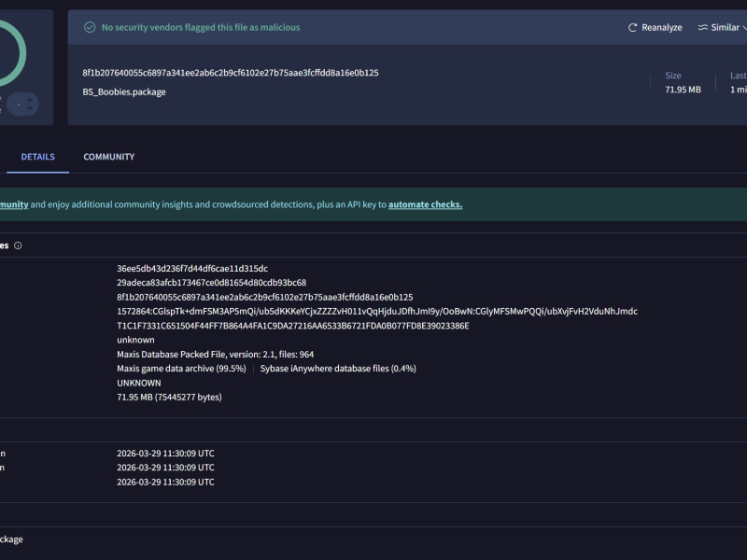Screen dimensions: 747x560
Task: Expand the Similar dropdown chevron
Action: (x=744, y=28)
